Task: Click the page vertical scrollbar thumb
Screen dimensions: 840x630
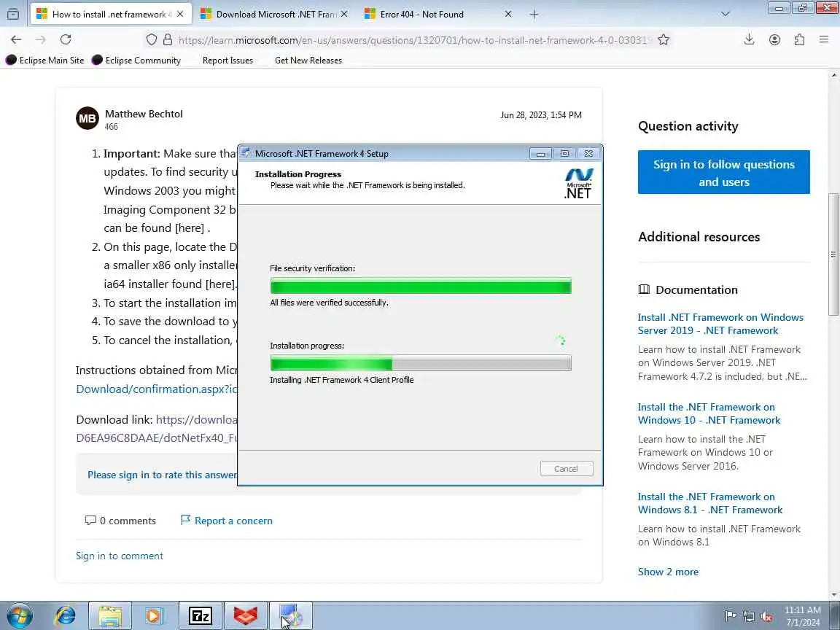Action: (834, 254)
